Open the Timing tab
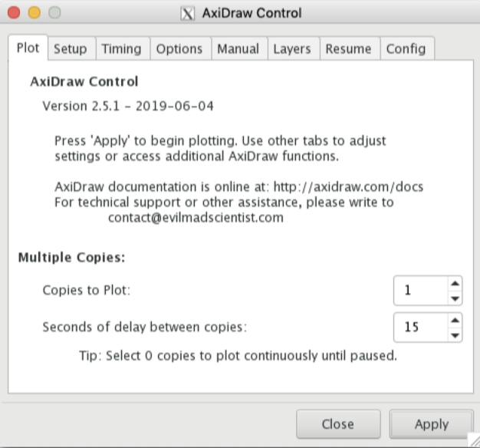This screenshot has width=480, height=448. click(121, 48)
